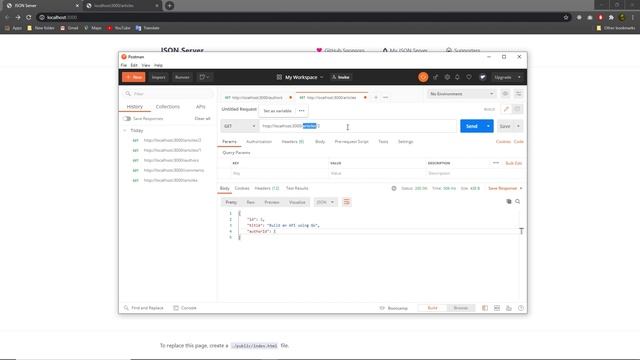This screenshot has width=640, height=360.
Task: Click the search icon in response body
Action: pos(518,202)
